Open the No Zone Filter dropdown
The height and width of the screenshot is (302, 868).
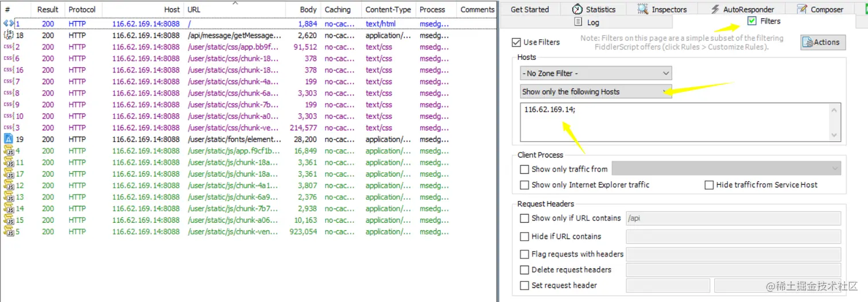click(x=596, y=73)
